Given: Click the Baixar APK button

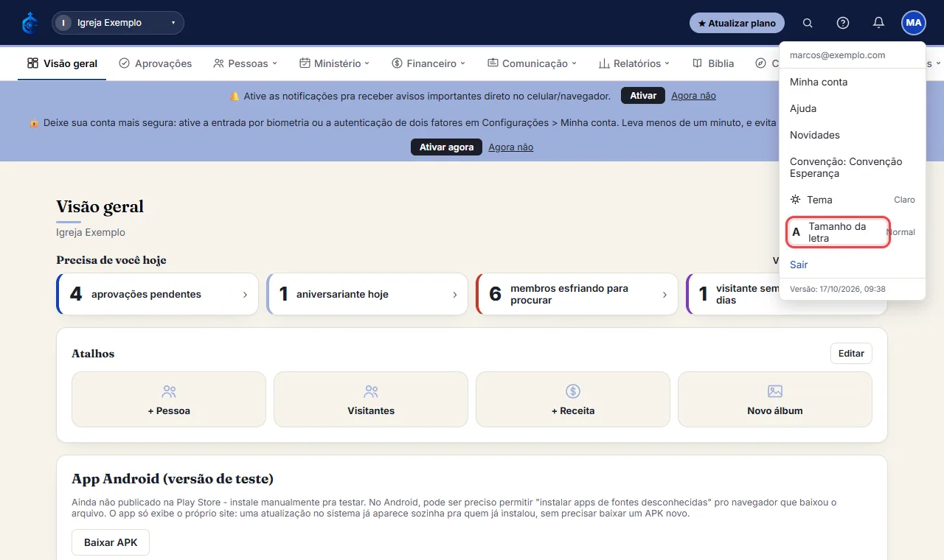Looking at the screenshot, I should [111, 542].
